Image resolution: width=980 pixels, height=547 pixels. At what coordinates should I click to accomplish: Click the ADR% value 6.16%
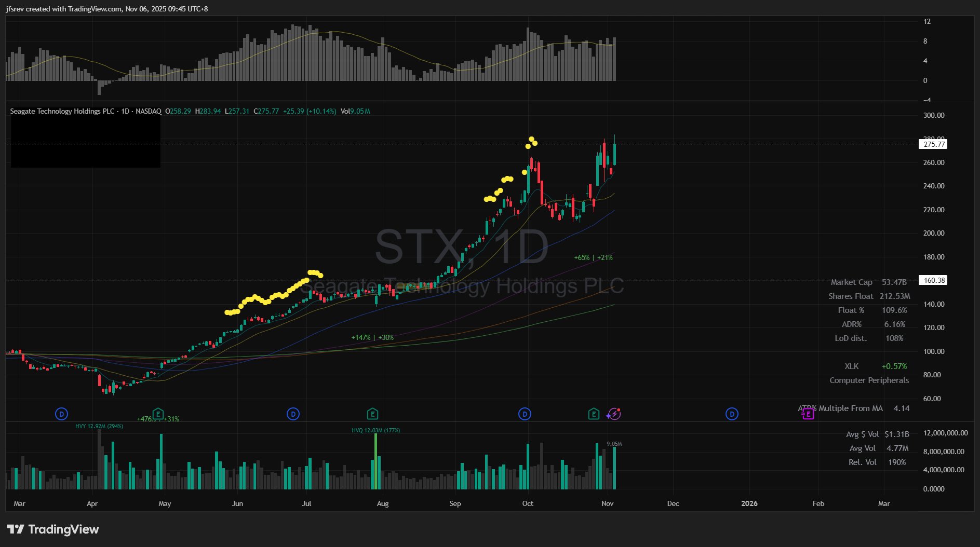(895, 324)
